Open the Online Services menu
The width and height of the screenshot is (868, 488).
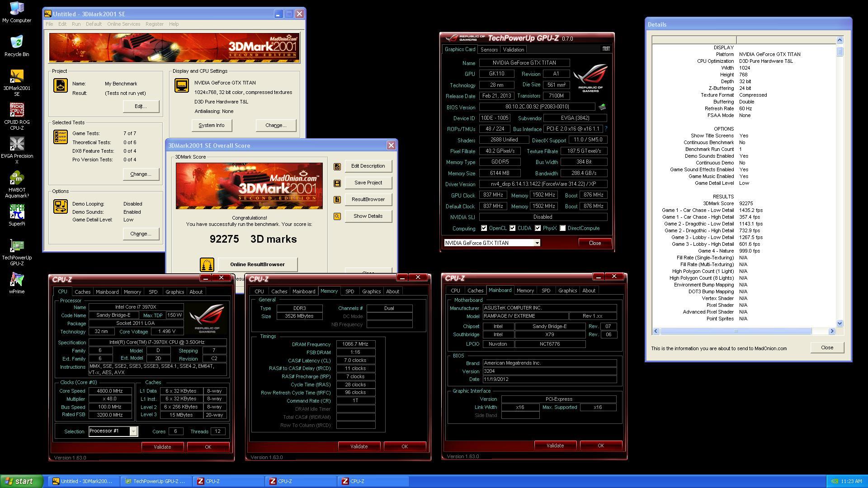tap(123, 24)
